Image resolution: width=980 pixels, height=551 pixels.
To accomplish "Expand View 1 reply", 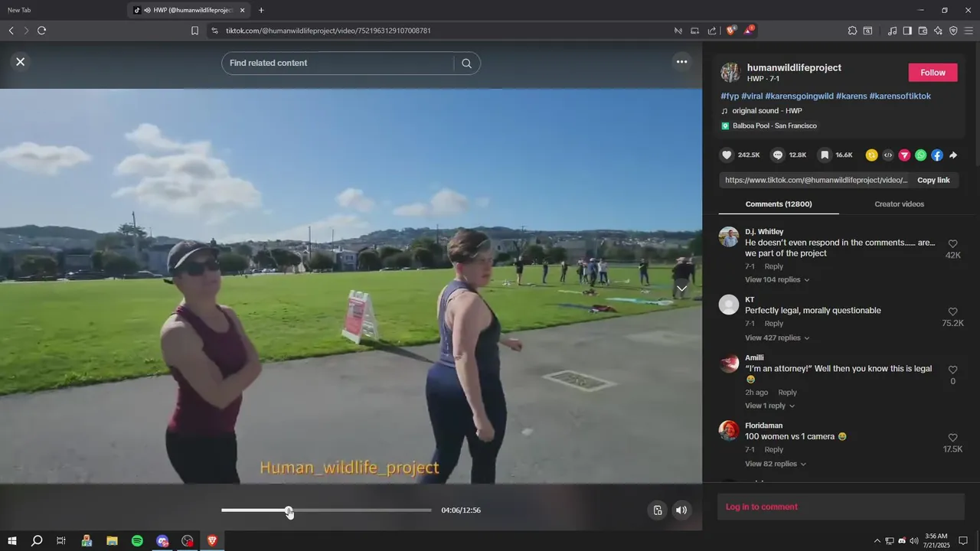I will tap(769, 406).
